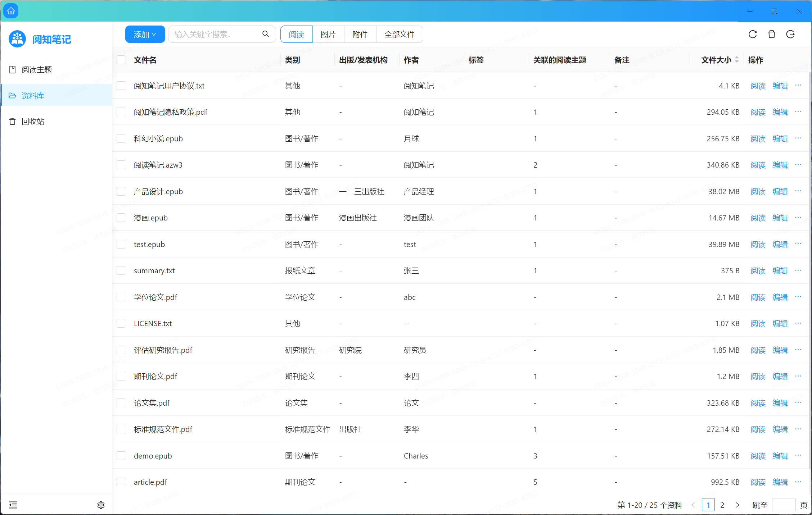Check the box for 产品设计.epub

tap(121, 191)
